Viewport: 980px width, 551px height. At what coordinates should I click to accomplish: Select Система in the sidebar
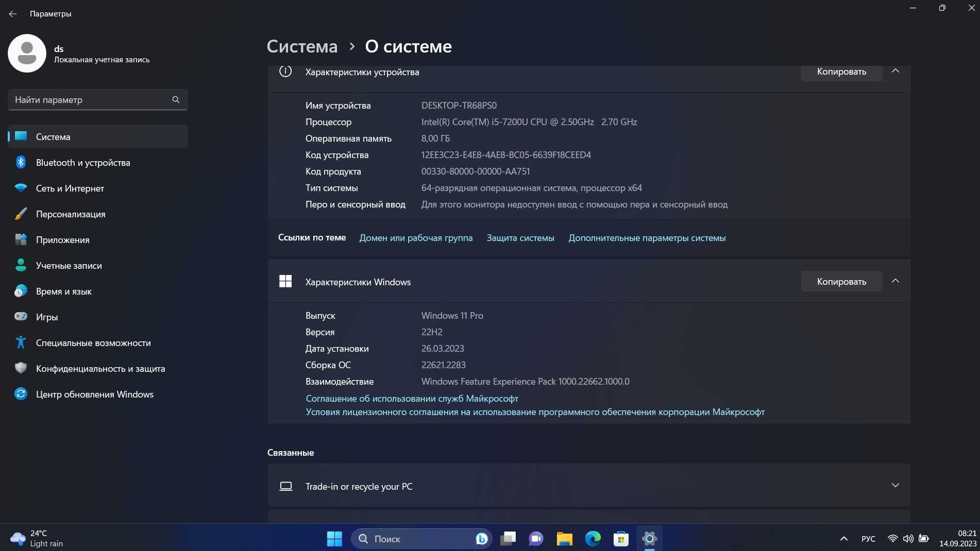[98, 136]
